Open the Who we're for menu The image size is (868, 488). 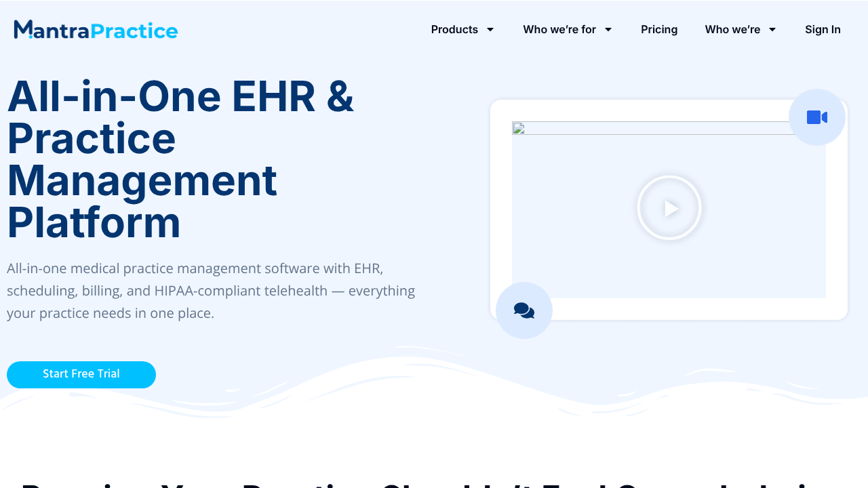pos(559,29)
